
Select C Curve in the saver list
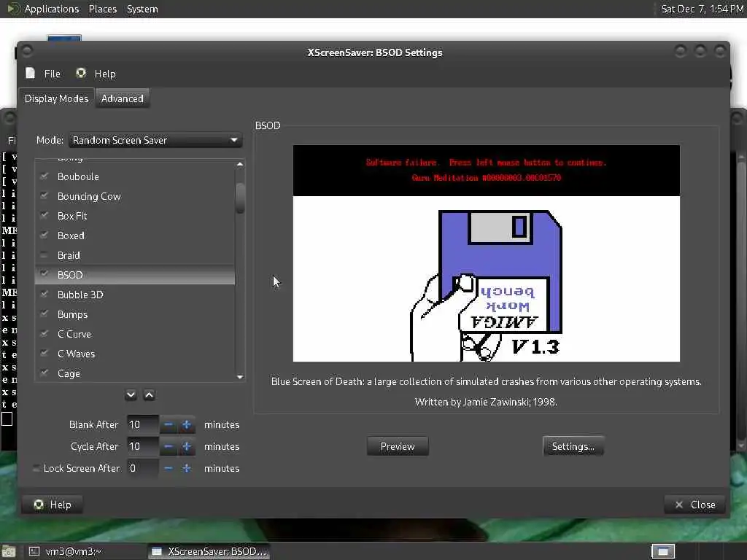(74, 334)
